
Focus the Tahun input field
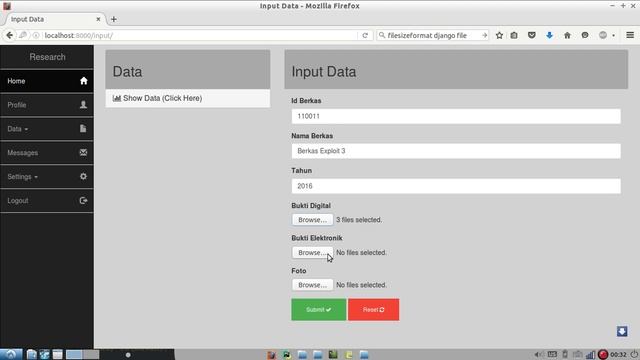pyautogui.click(x=456, y=186)
